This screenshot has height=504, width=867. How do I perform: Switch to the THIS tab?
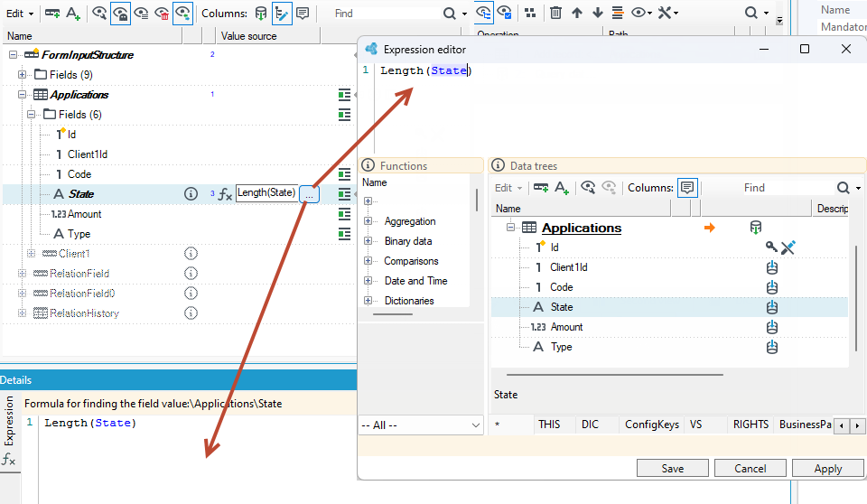click(x=549, y=425)
